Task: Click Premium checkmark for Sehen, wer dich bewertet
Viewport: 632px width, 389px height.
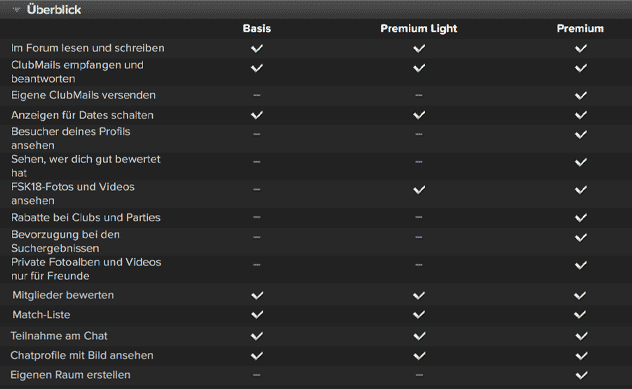Action: [x=580, y=162]
